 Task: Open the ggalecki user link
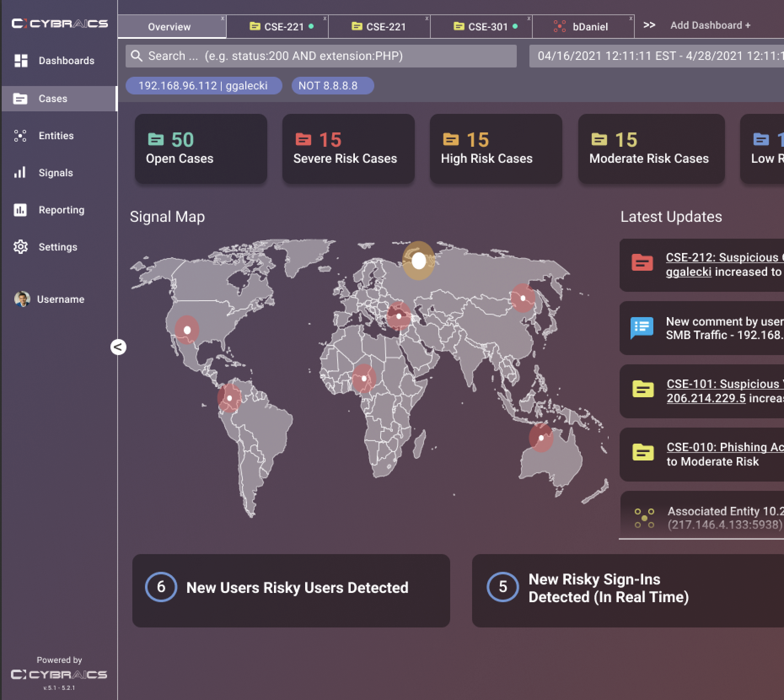pos(688,272)
